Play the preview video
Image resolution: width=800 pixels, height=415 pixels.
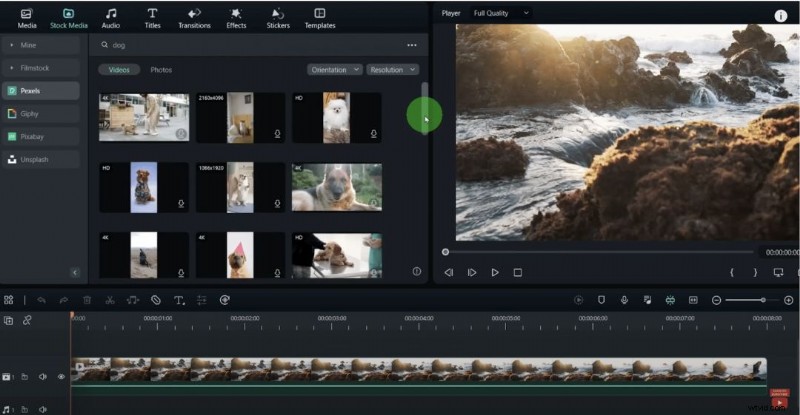[x=495, y=273]
